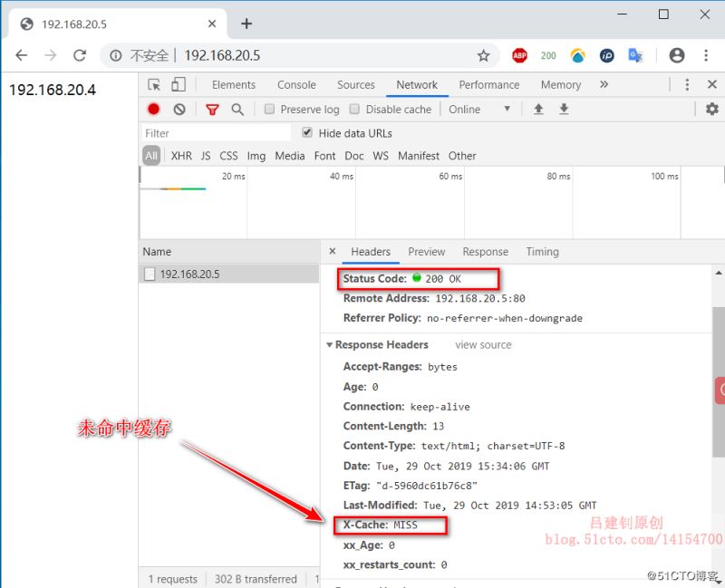Uncheck Hide data URLs

coord(308,130)
